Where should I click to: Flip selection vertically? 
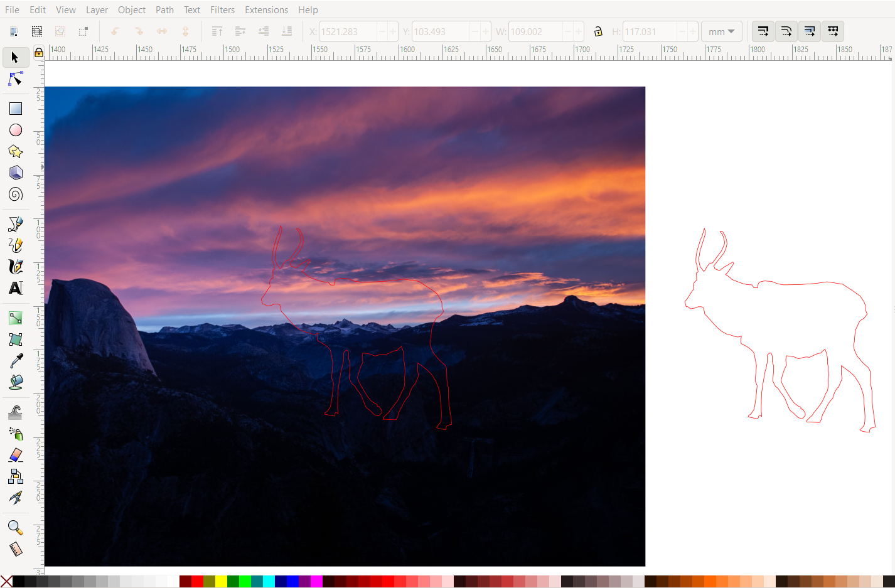pos(185,31)
